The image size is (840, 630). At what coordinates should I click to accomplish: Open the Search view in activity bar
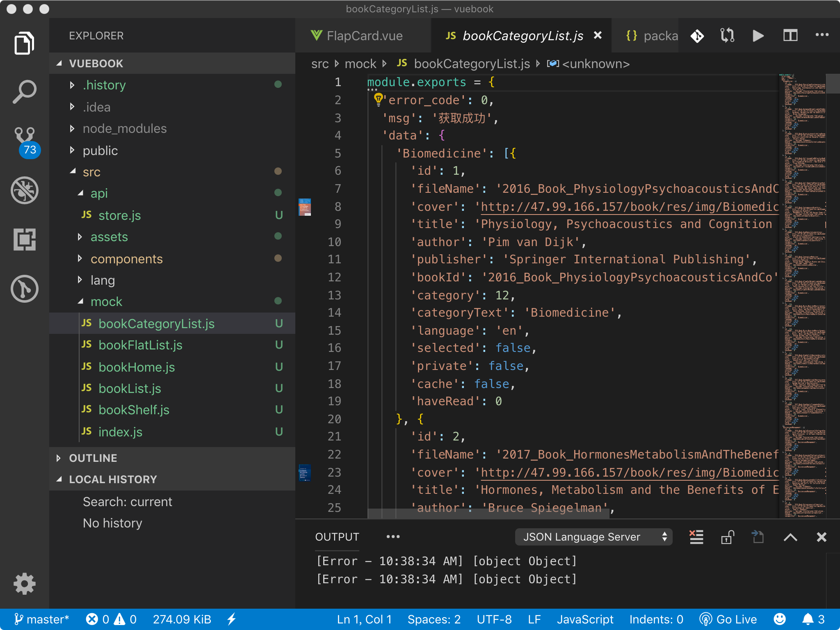point(25,91)
